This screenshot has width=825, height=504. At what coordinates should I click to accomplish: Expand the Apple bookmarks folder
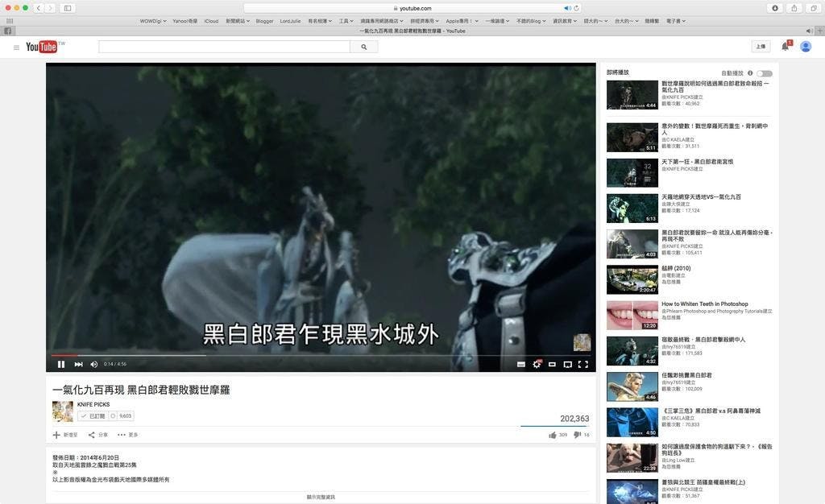point(462,21)
